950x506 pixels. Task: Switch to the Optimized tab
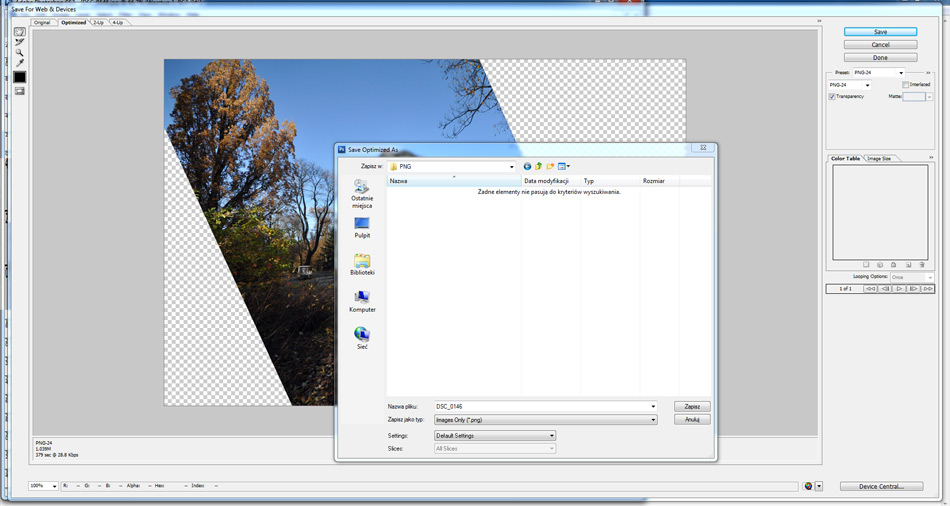(x=73, y=22)
